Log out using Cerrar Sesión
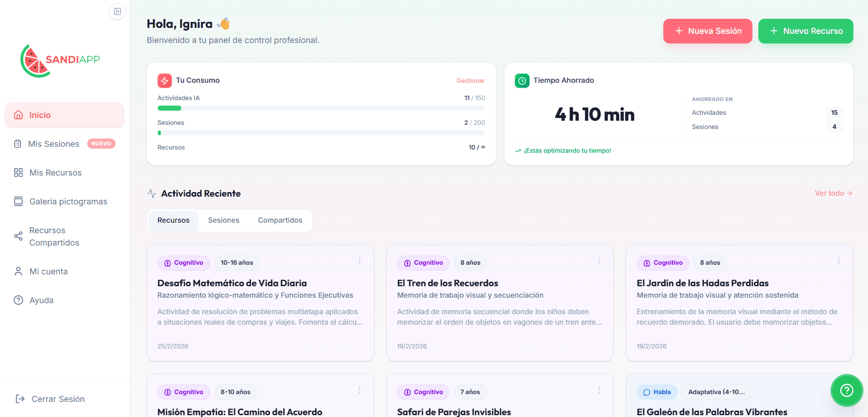Screen dimensions: 868x417 [x=58, y=399]
